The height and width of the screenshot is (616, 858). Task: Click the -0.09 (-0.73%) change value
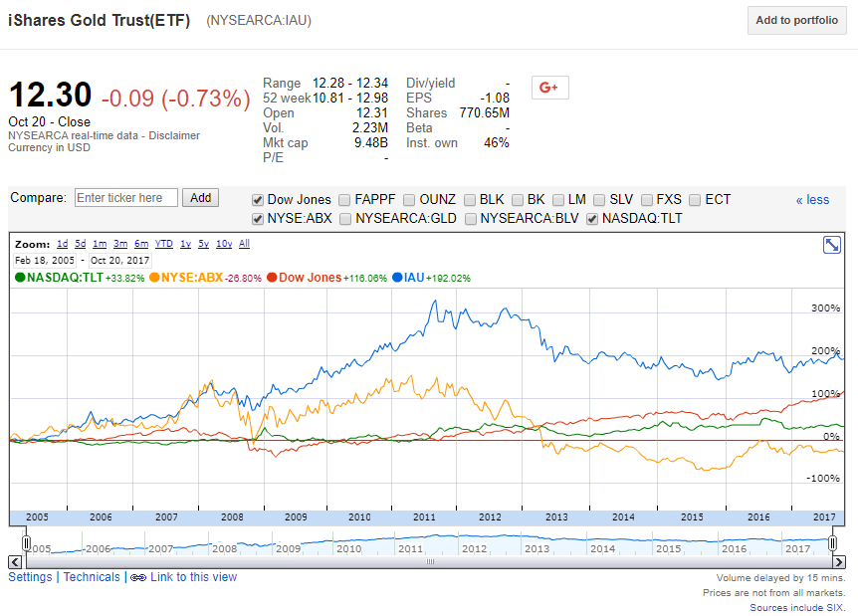[x=175, y=99]
